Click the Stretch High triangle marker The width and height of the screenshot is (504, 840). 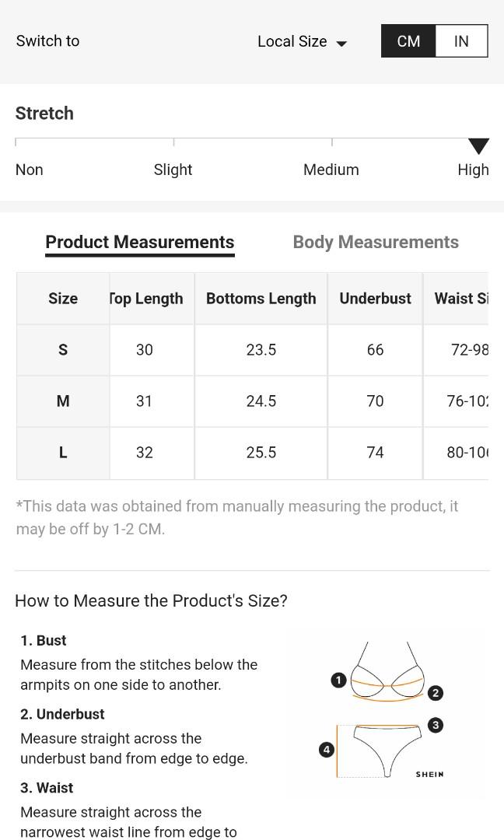[x=478, y=145]
